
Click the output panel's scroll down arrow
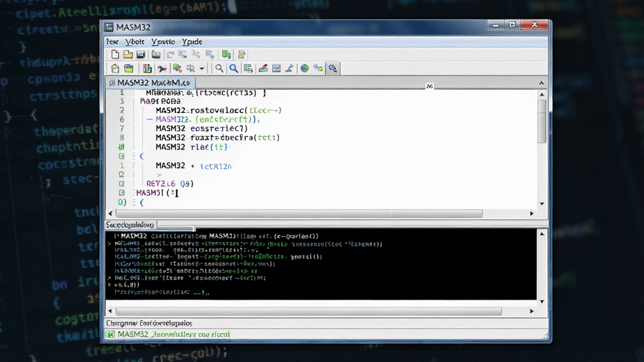(541, 302)
